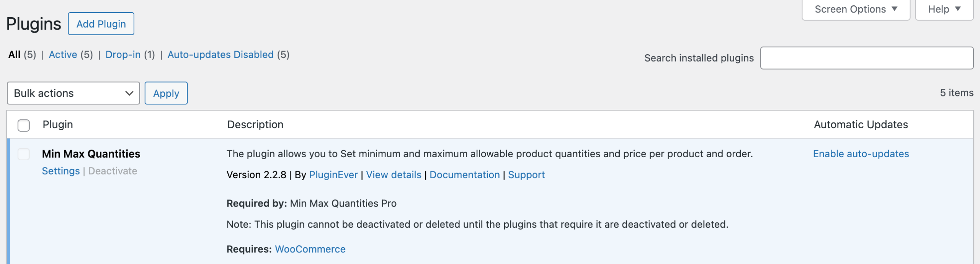Filter plugins by Drop-in

[123, 55]
